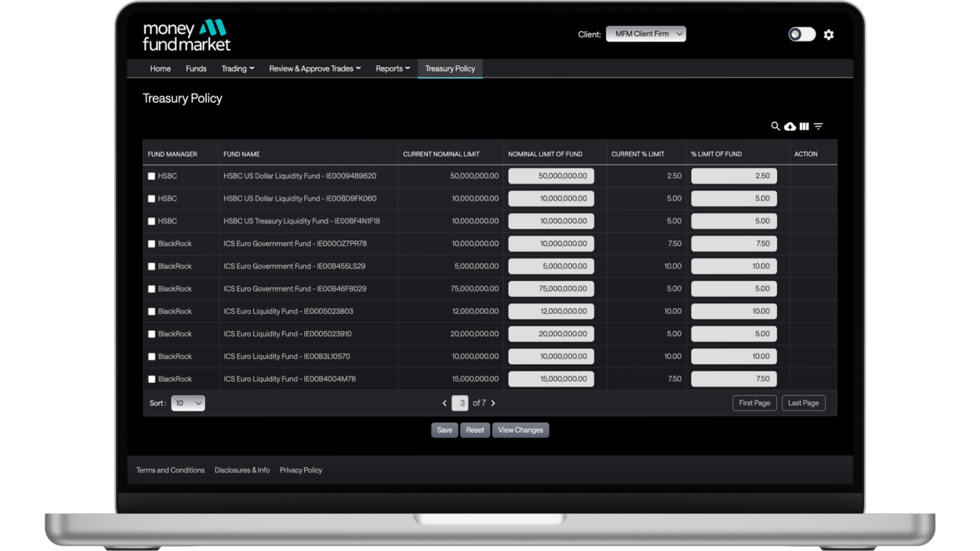Click the Money Fund Market logo
The height and width of the screenshot is (551, 980).
click(x=186, y=36)
